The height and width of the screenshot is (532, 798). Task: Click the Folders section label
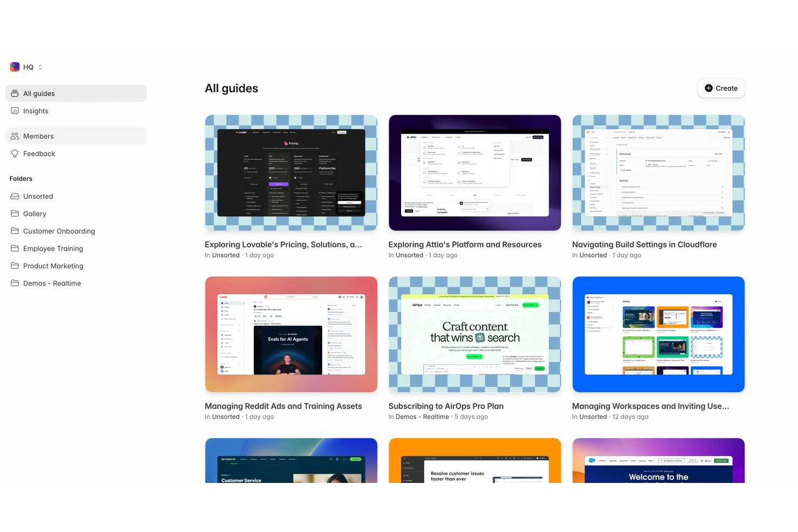(x=21, y=178)
